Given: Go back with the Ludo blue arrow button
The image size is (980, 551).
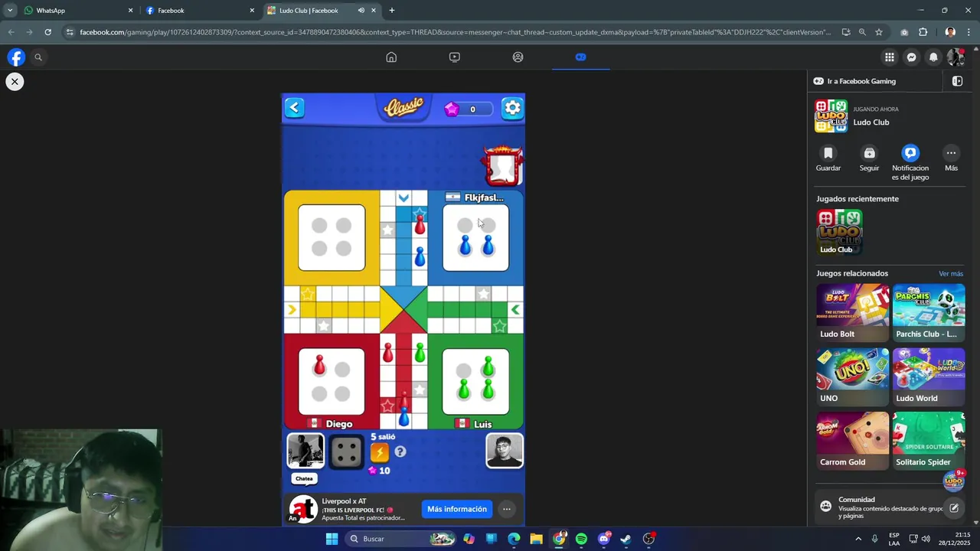Looking at the screenshot, I should [x=294, y=108].
